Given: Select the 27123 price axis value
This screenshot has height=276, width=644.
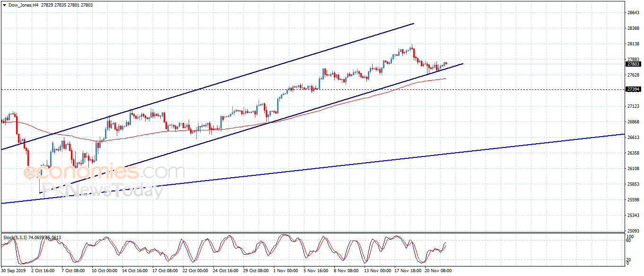Looking at the screenshot, I should tap(634, 106).
